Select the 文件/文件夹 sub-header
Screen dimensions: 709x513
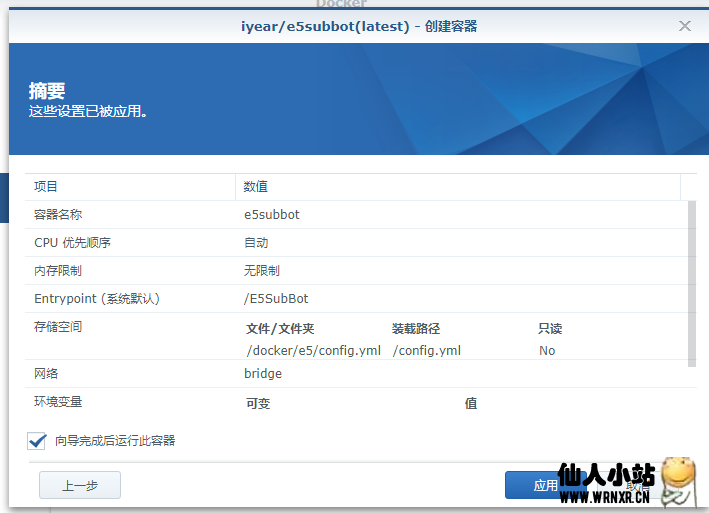click(280, 329)
